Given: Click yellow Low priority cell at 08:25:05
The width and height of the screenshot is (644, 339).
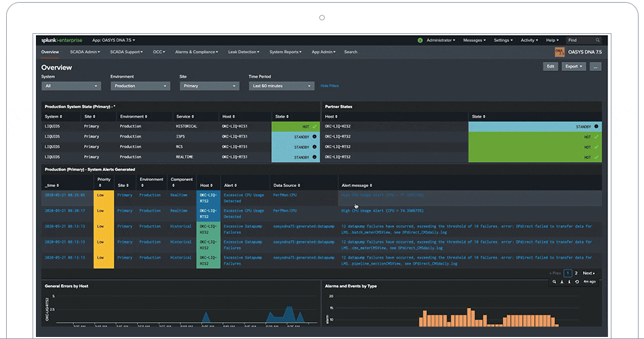Looking at the screenshot, I should coord(104,198).
